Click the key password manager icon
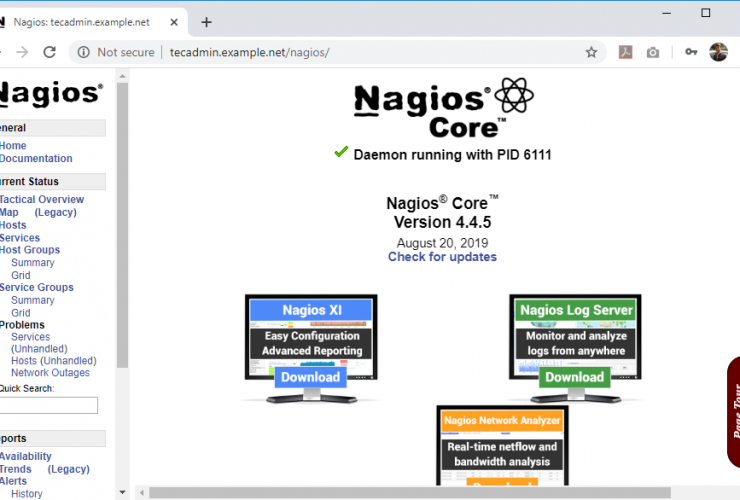 [690, 52]
